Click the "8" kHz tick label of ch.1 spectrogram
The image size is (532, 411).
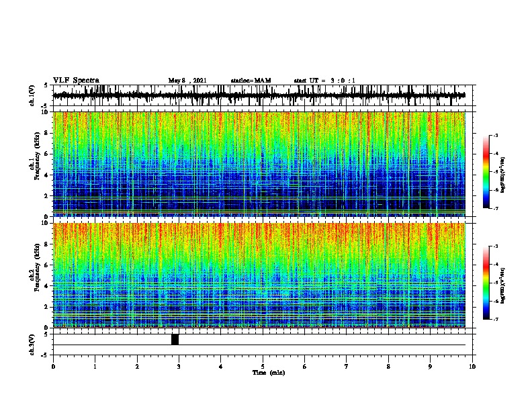(47, 133)
